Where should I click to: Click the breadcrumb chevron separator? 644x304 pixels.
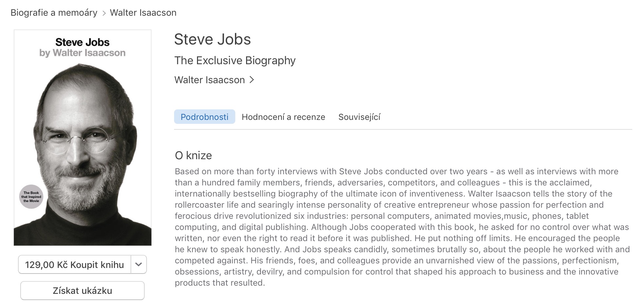click(104, 13)
